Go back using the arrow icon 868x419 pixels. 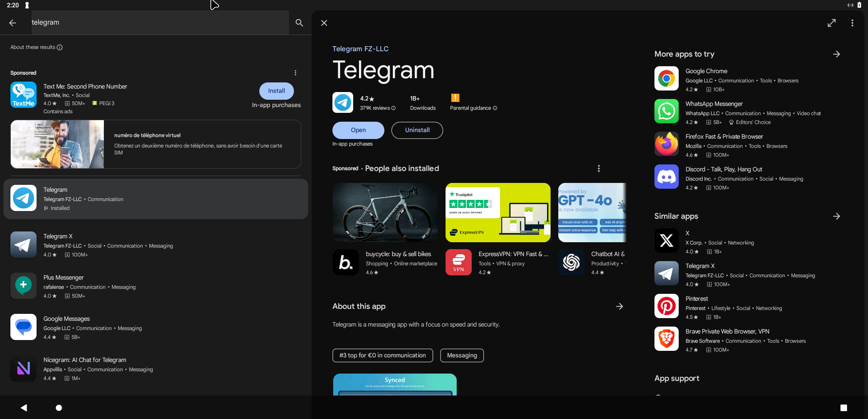coord(13,23)
